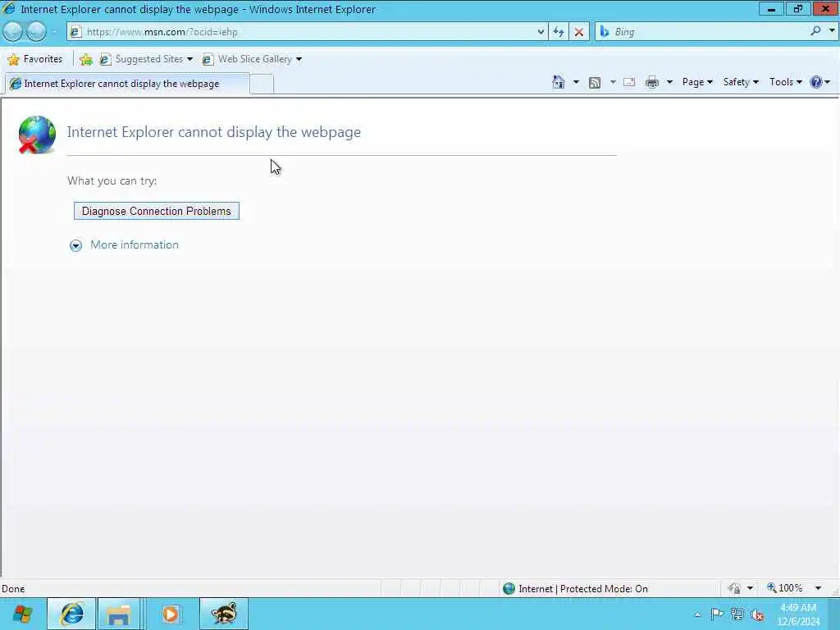Open the Tools menu
This screenshot has height=630, width=840.
click(x=785, y=82)
